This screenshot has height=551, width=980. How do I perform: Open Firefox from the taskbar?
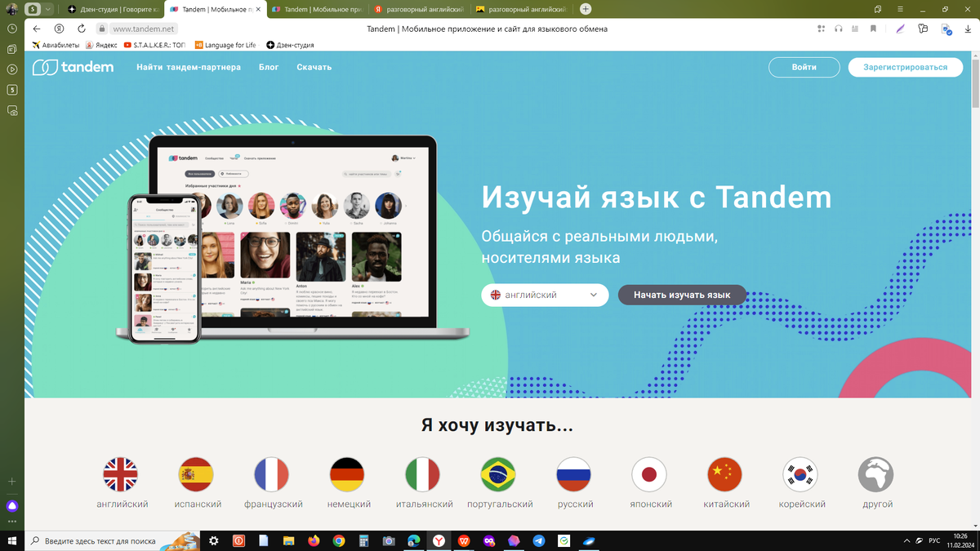pos(314,540)
